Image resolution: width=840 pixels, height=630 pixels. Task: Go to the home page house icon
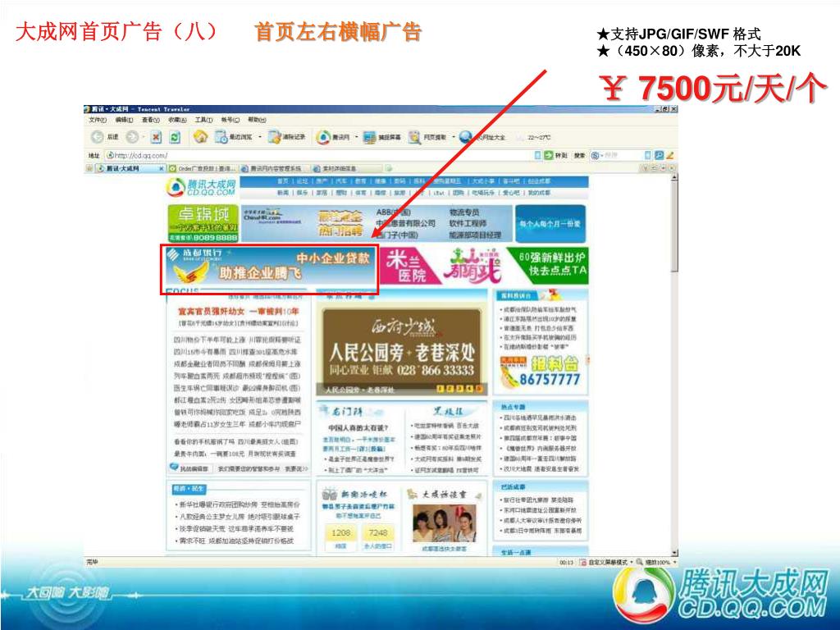click(x=200, y=137)
